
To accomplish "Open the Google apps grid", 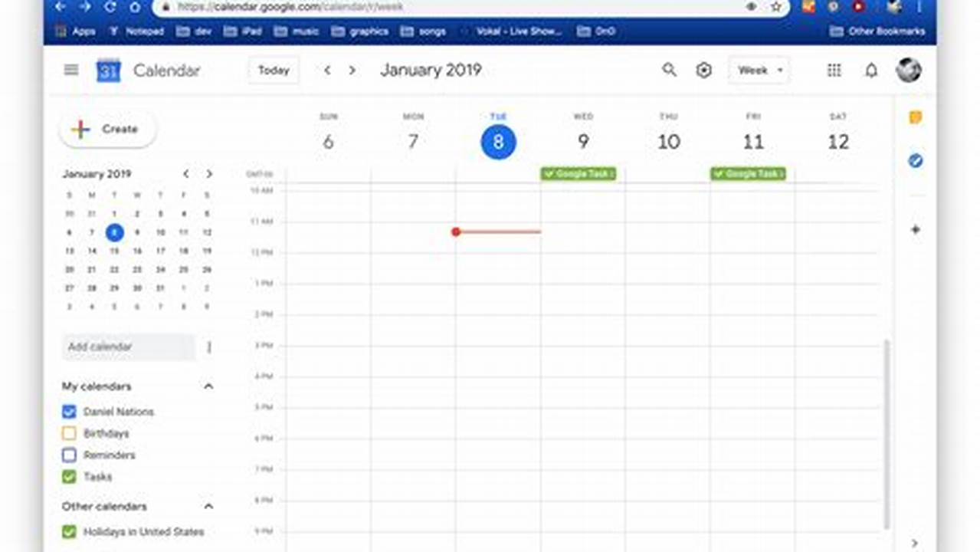I will 834,70.
